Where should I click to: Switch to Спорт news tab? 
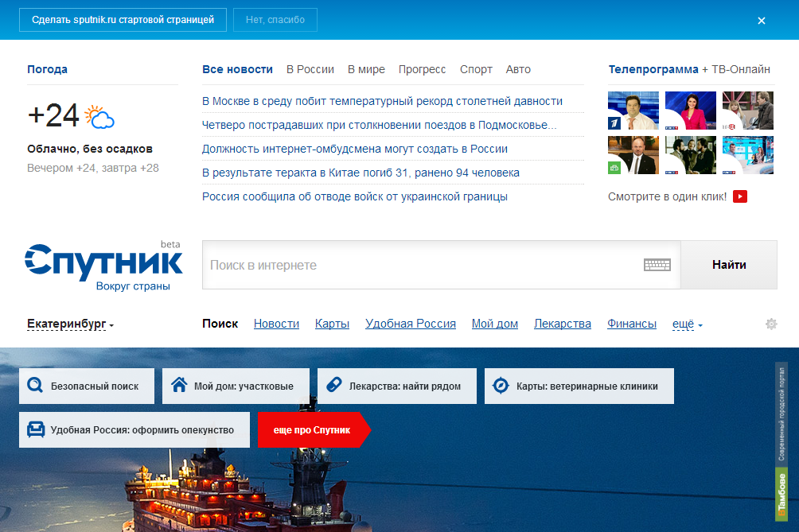[476, 69]
